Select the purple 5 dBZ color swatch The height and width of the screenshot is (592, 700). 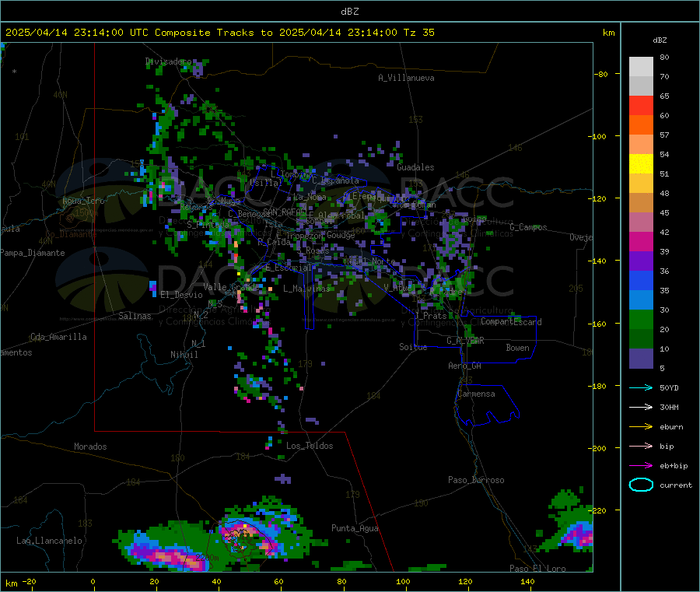pyautogui.click(x=641, y=359)
